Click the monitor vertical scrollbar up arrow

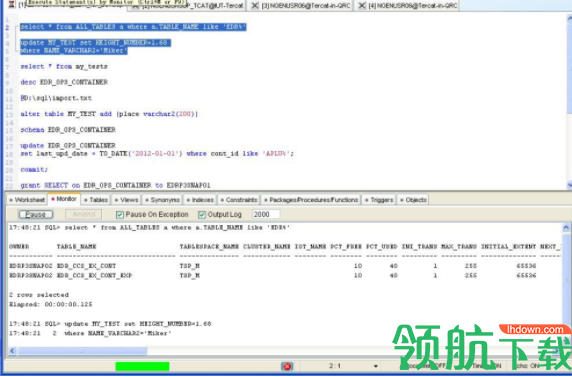click(x=566, y=228)
